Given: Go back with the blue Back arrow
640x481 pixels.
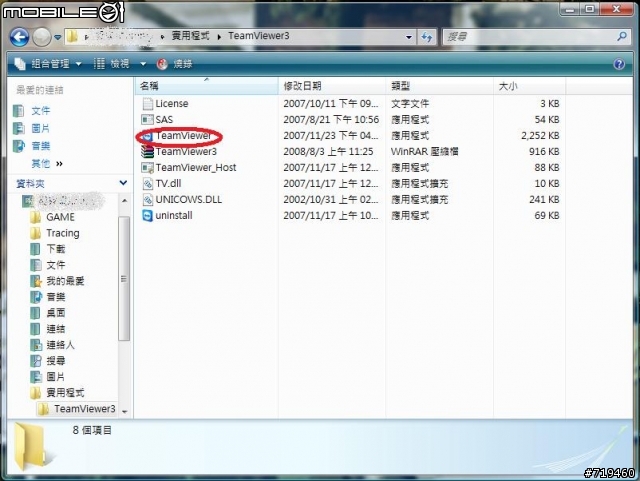Looking at the screenshot, I should pos(19,38).
